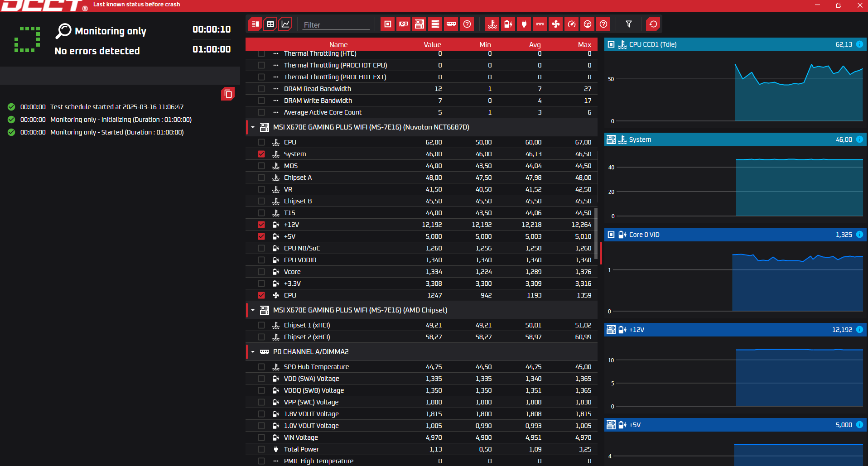Open info for the Core 0 VID graph
The height and width of the screenshot is (466, 868).
click(859, 235)
